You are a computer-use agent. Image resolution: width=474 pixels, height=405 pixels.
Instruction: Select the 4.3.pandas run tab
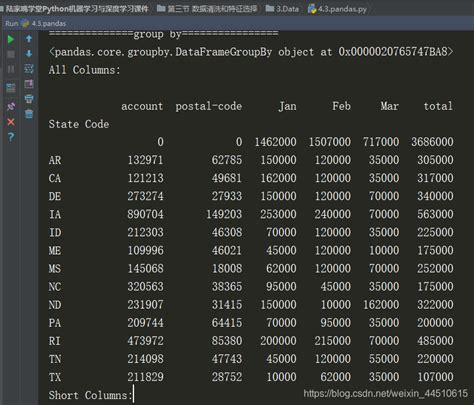pos(44,24)
